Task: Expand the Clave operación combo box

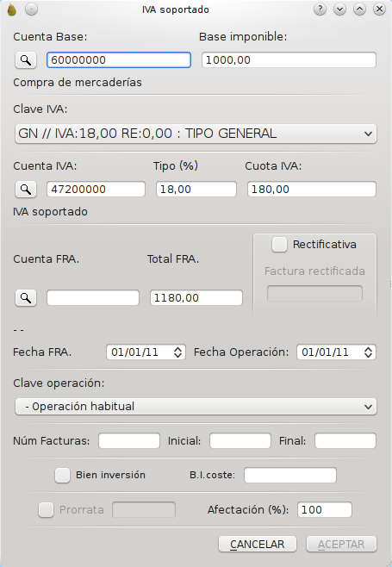Action: (196, 407)
